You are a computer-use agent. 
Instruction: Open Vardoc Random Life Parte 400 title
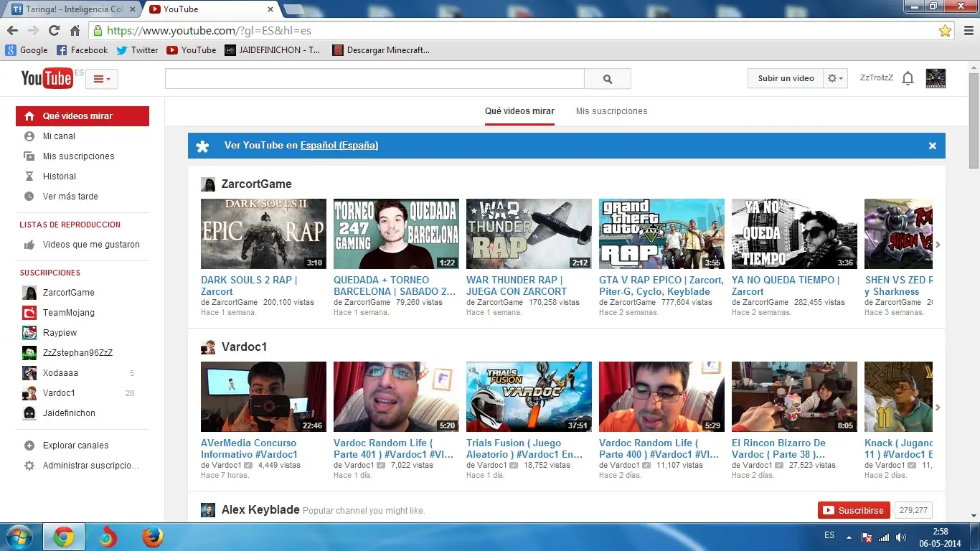click(x=659, y=448)
